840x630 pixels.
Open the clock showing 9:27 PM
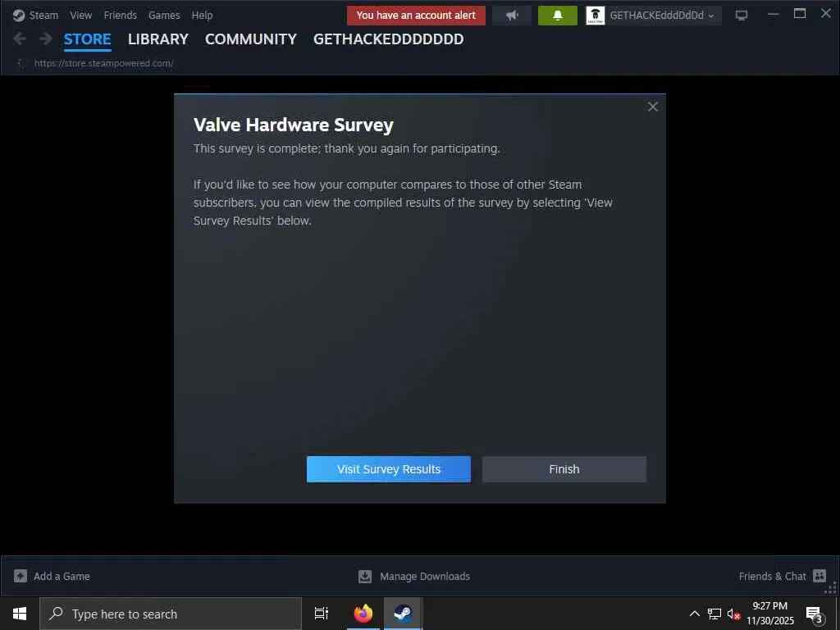(x=770, y=614)
